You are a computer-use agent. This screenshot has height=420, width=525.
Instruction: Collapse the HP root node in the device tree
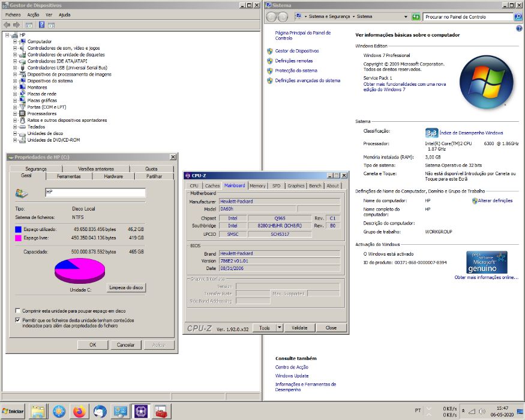pyautogui.click(x=7, y=35)
